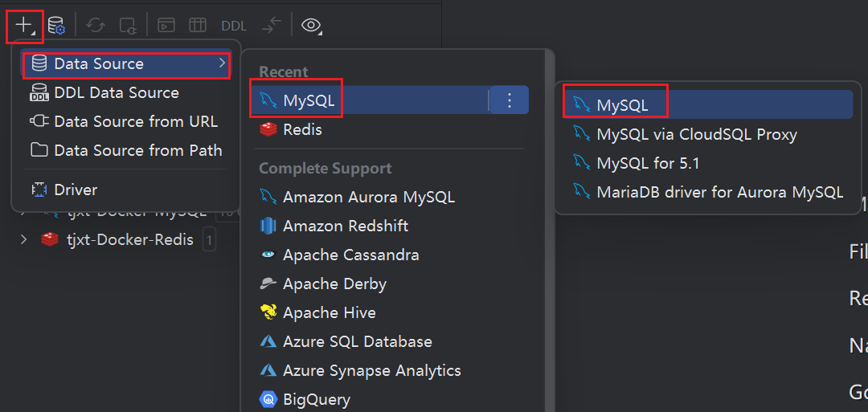Screen dimensions: 868x412
Task: Open the query console icon
Action: [166, 26]
